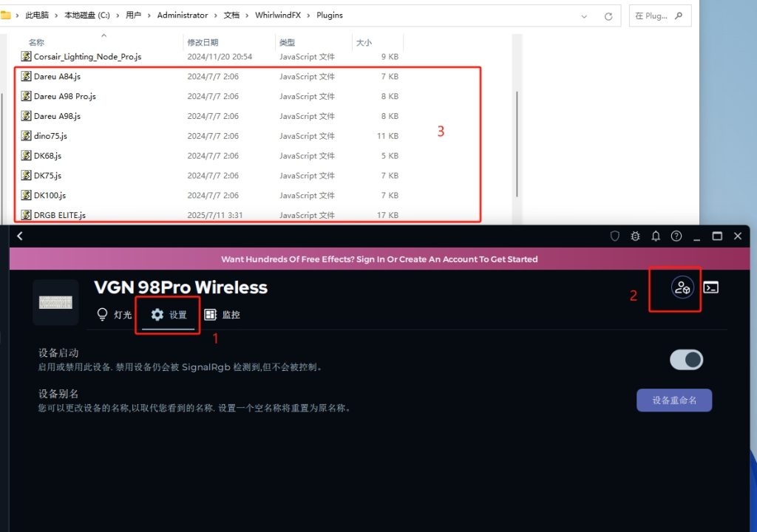Click the DK68.js file icon

[x=26, y=155]
